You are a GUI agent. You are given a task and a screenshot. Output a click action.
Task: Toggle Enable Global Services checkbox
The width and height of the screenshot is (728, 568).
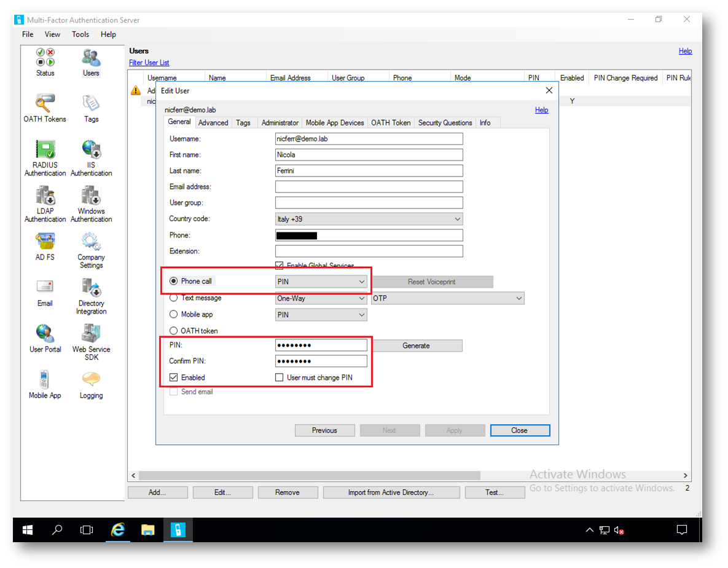279,265
